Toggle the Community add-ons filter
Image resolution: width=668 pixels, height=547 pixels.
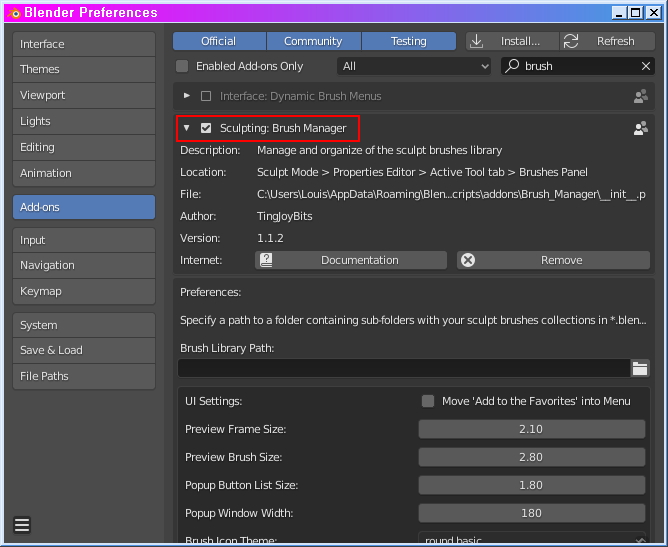pyautogui.click(x=314, y=41)
